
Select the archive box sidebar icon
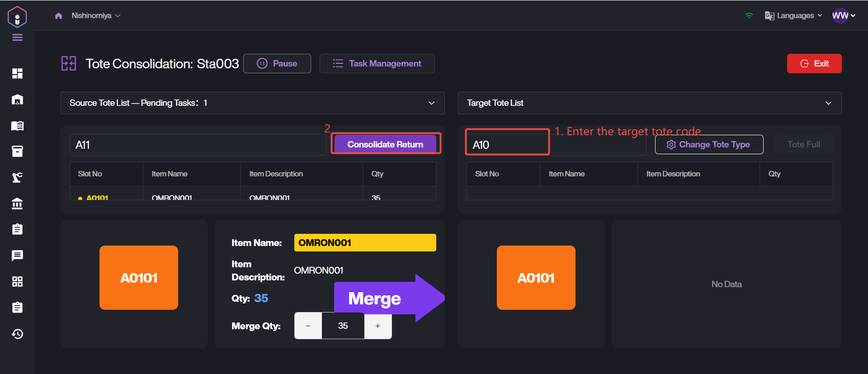tap(17, 151)
